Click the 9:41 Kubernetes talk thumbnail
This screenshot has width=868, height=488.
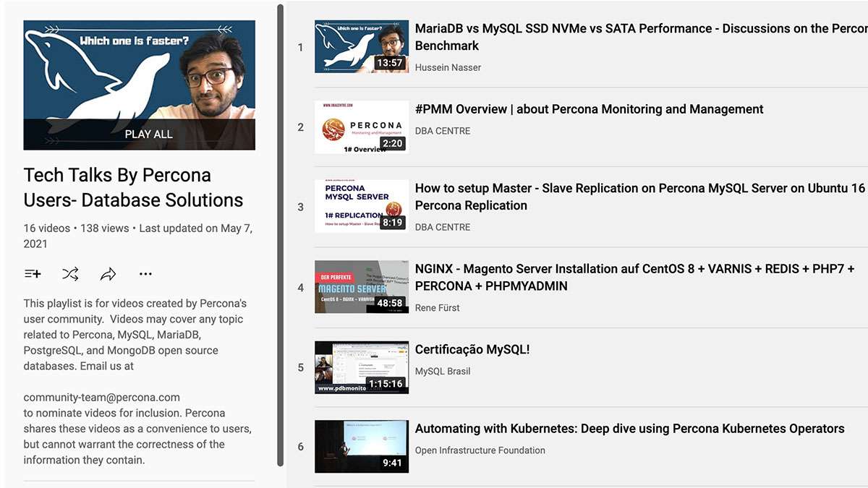pyautogui.click(x=362, y=447)
